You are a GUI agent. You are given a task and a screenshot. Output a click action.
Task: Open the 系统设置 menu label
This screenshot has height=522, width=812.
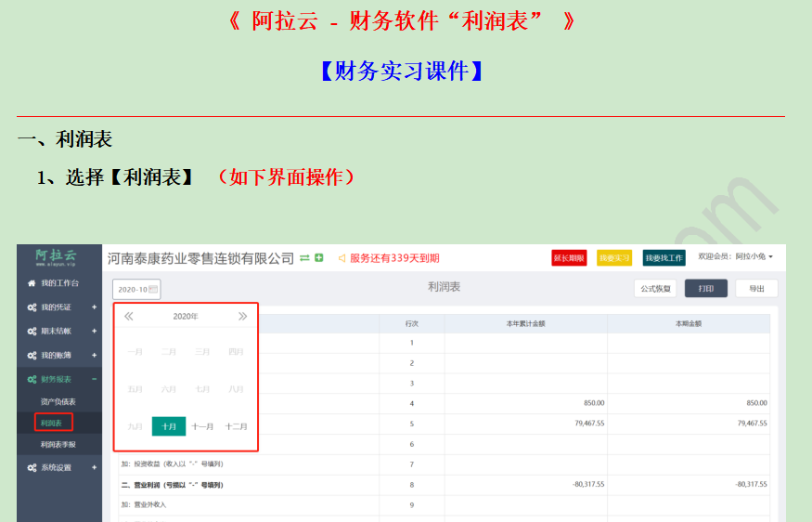click(x=56, y=467)
